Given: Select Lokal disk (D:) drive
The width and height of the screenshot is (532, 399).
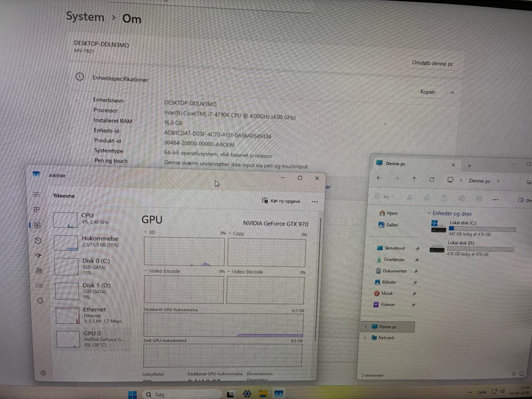Looking at the screenshot, I should click(x=472, y=248).
